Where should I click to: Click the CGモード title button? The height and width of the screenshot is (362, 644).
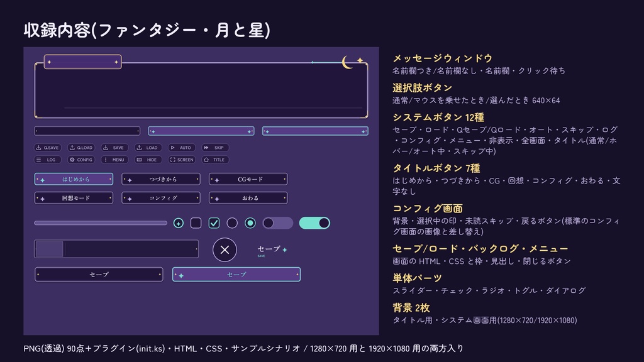tap(248, 179)
